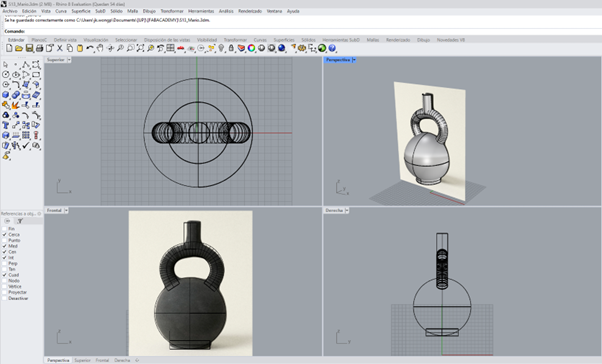Image resolution: width=602 pixels, height=364 pixels.
Task: Choose the Polyline tool
Action: pyautogui.click(x=26, y=65)
